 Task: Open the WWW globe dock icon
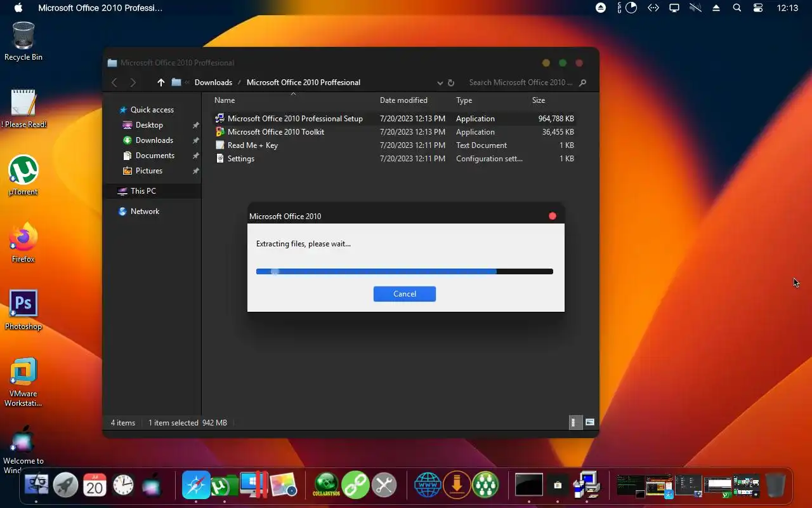[428, 486]
